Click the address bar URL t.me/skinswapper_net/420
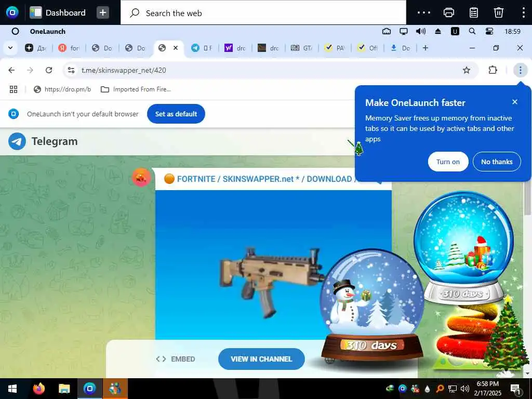This screenshot has width=532, height=399. 124,70
